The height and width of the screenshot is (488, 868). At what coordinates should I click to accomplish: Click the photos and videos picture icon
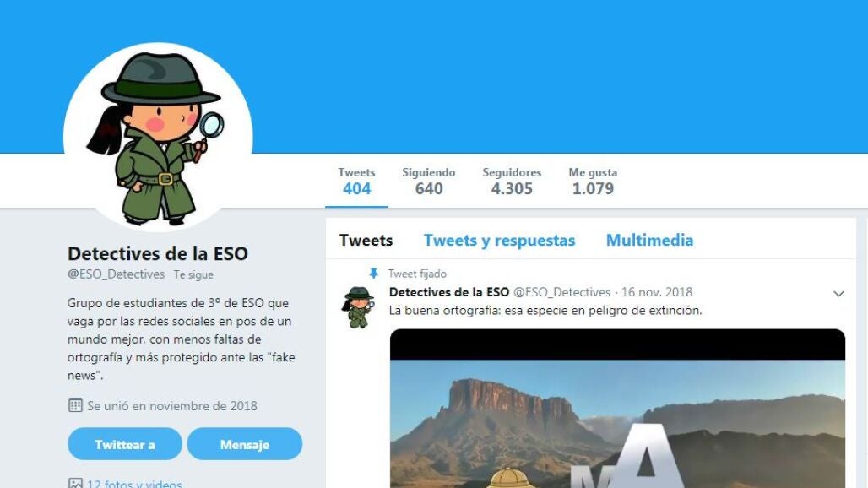(x=75, y=484)
